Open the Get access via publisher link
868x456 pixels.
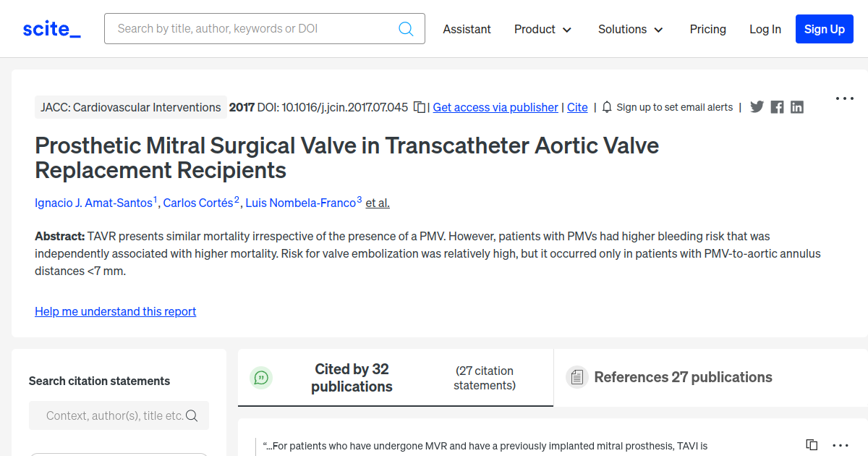tap(495, 107)
